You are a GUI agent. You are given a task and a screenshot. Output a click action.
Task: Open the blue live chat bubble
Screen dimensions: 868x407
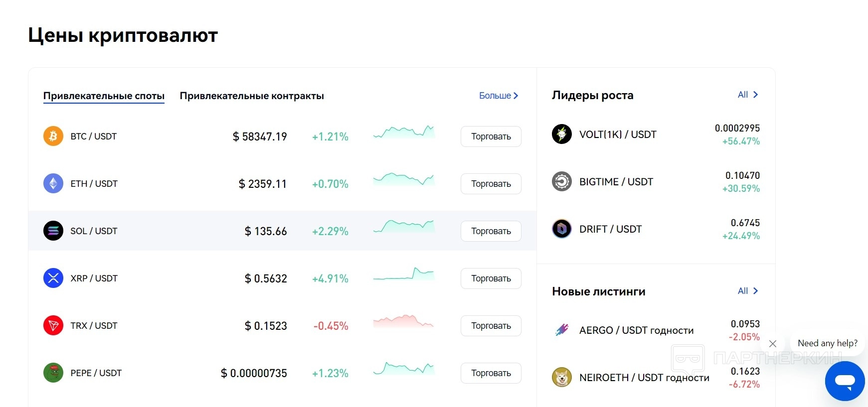(845, 381)
